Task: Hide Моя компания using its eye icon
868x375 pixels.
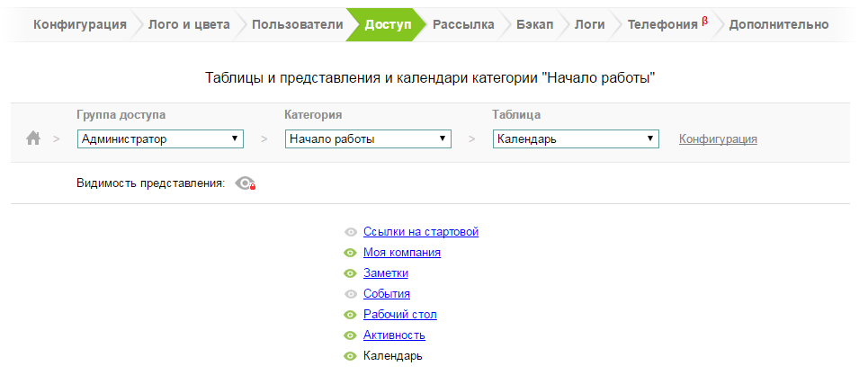Action: [351, 253]
